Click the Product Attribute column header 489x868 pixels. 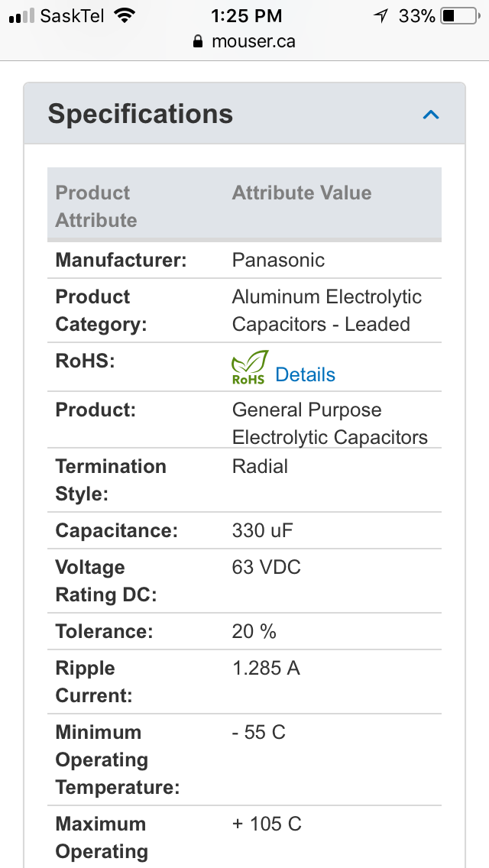pos(96,206)
